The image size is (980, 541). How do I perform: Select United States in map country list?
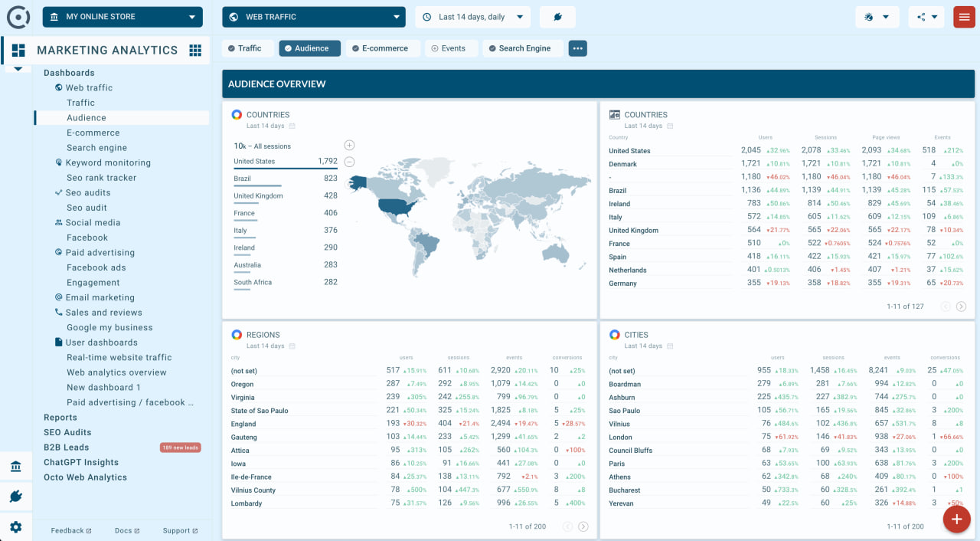click(x=286, y=162)
